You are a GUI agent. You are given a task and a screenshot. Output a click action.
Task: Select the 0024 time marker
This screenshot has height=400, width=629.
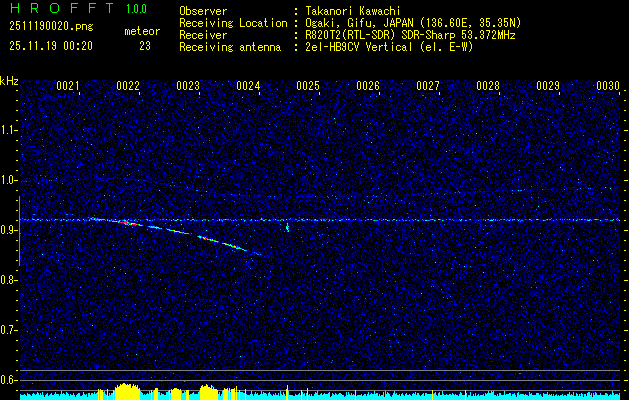click(248, 87)
